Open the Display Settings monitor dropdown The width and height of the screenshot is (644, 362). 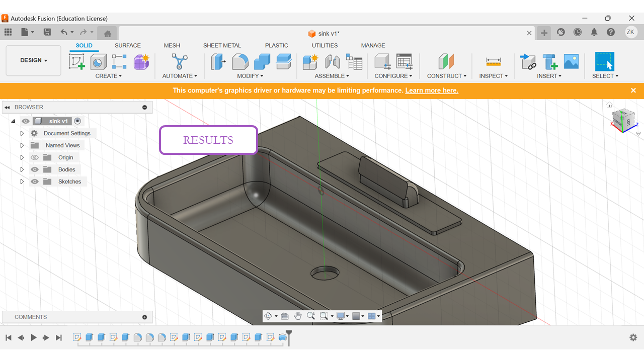pyautogui.click(x=343, y=316)
